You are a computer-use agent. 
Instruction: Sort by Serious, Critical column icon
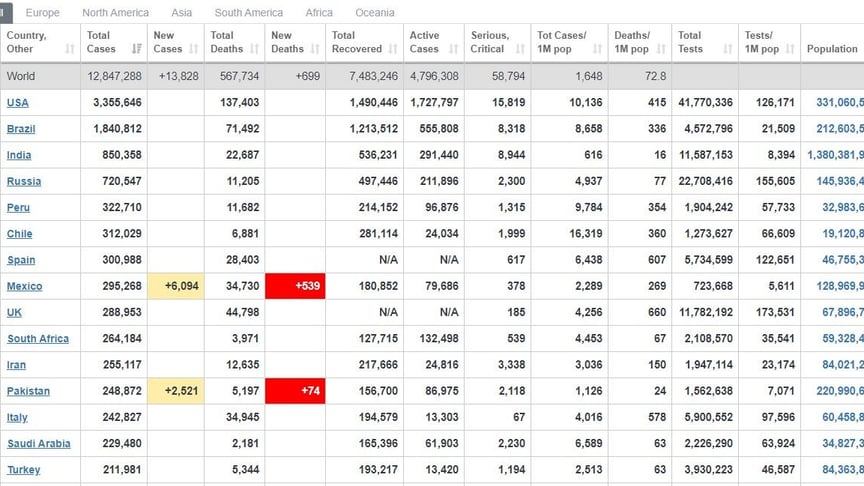click(520, 49)
